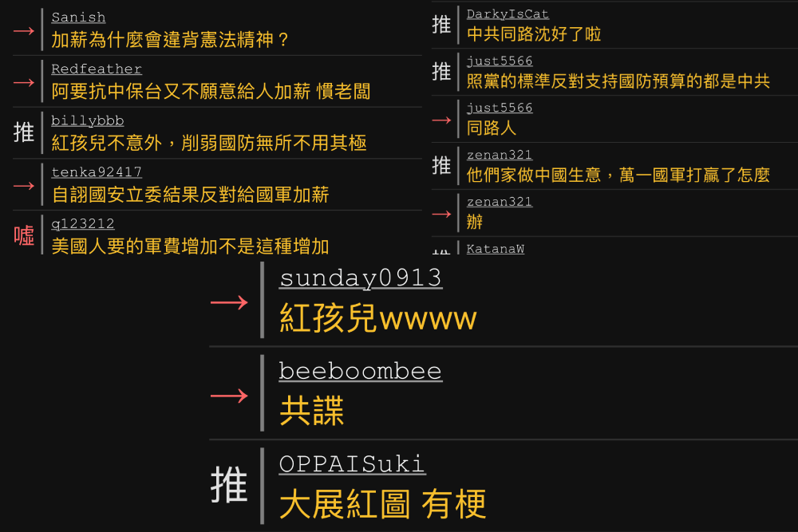Click the 推 tag beside OPPAISuki
Image resolution: width=798 pixels, height=532 pixels.
pos(229,485)
